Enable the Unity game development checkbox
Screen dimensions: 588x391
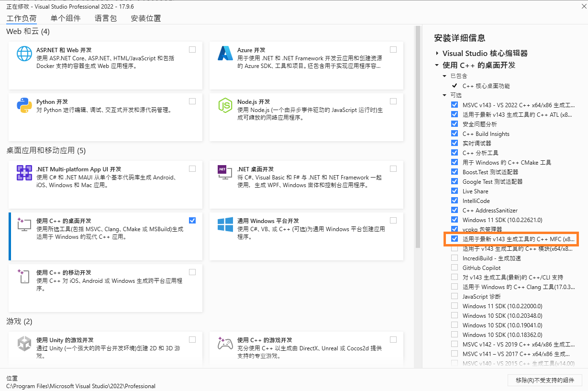192,339
